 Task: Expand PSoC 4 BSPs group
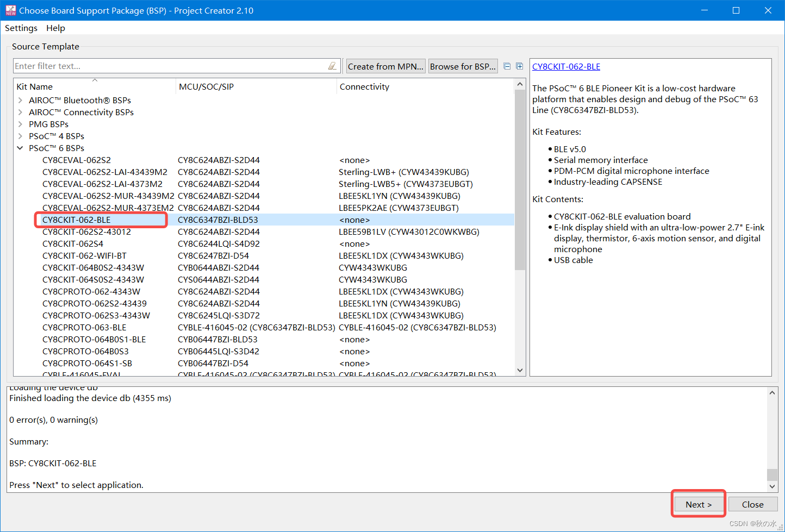(x=20, y=136)
